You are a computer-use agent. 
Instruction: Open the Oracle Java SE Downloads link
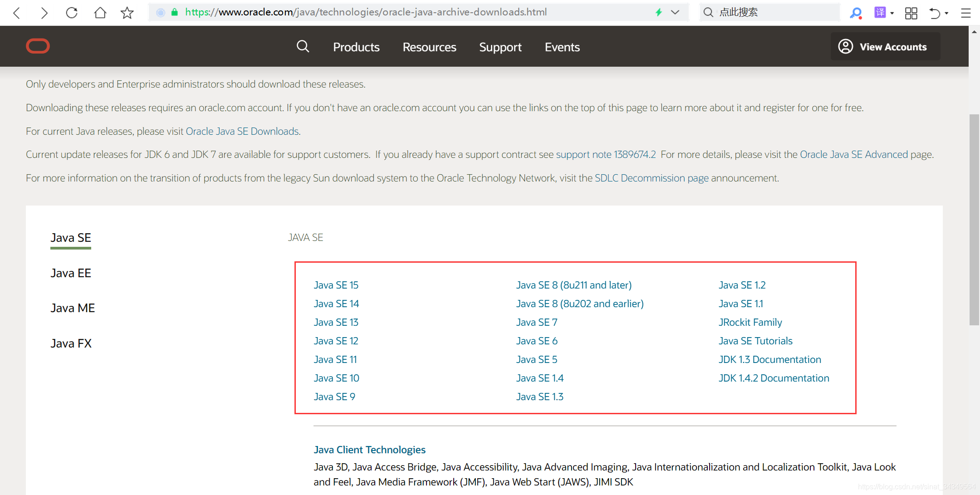(x=242, y=131)
